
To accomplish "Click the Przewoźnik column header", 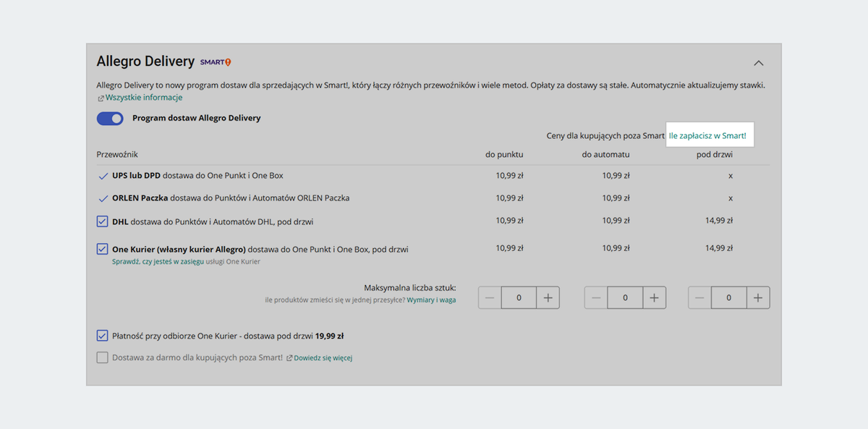I will (117, 154).
